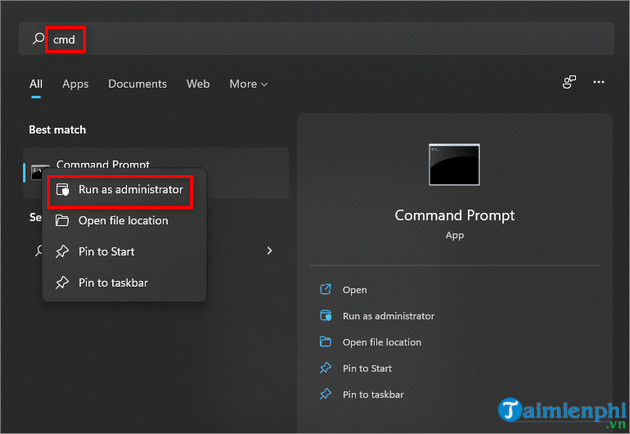Select Pin to Start in context menu
The height and width of the screenshot is (434, 630).
pos(125,252)
